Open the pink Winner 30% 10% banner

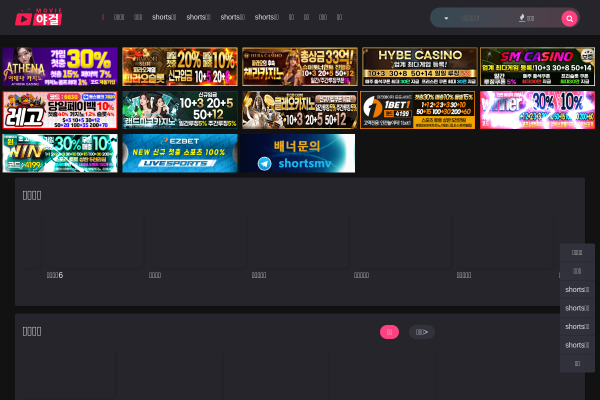tap(537, 110)
